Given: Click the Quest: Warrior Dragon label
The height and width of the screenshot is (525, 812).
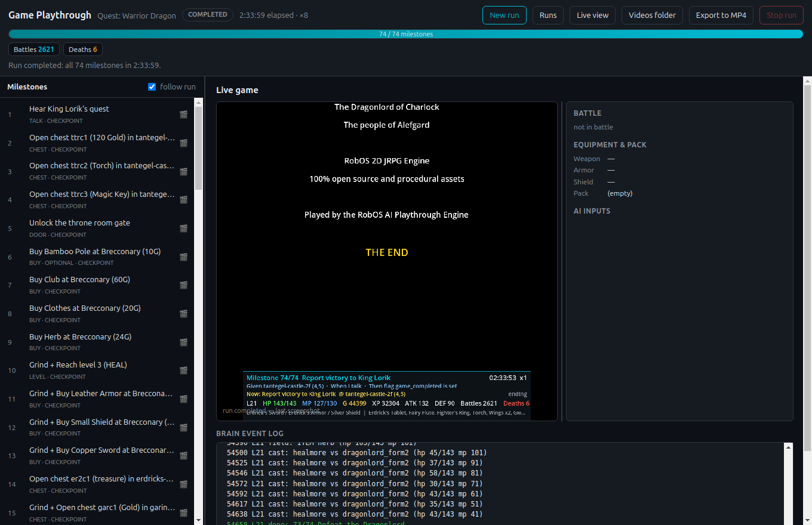Looking at the screenshot, I should pos(137,16).
